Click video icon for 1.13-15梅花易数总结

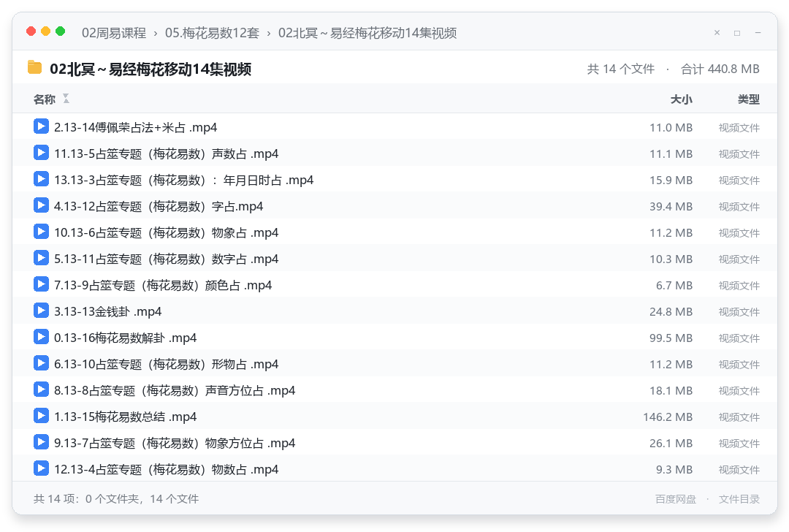pos(41,416)
